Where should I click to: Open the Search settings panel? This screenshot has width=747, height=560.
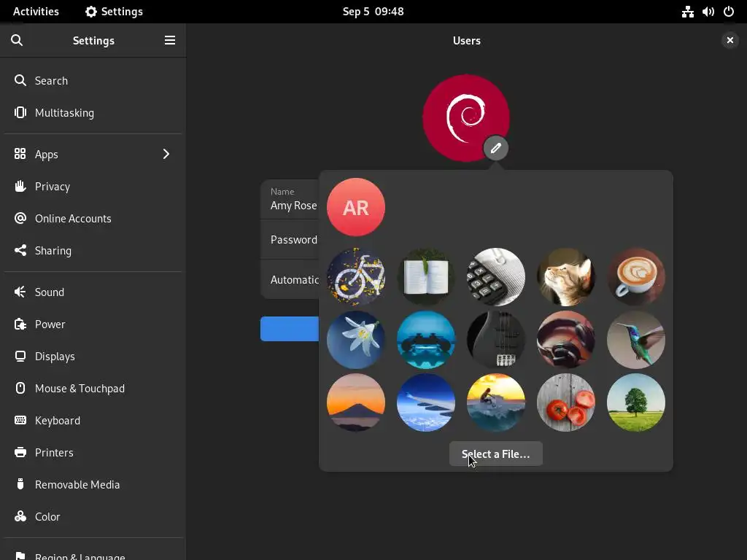(x=93, y=80)
